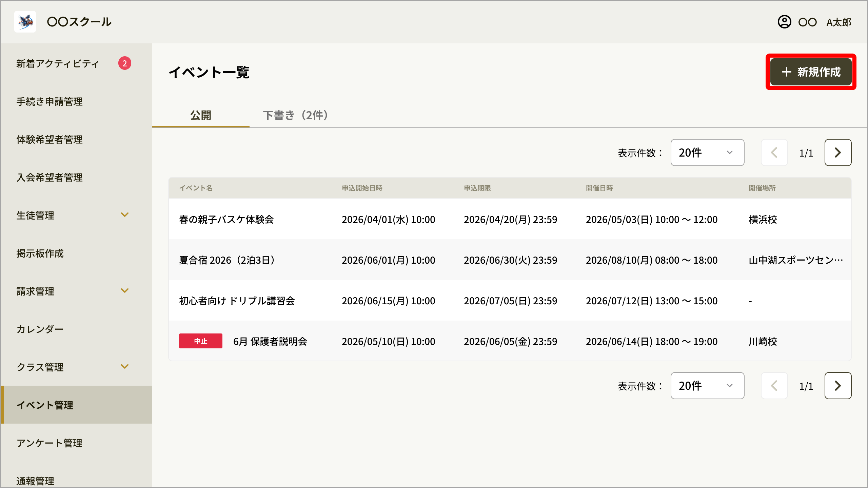868x488 pixels.
Task: Click the 開催日時 column header
Action: point(599,188)
